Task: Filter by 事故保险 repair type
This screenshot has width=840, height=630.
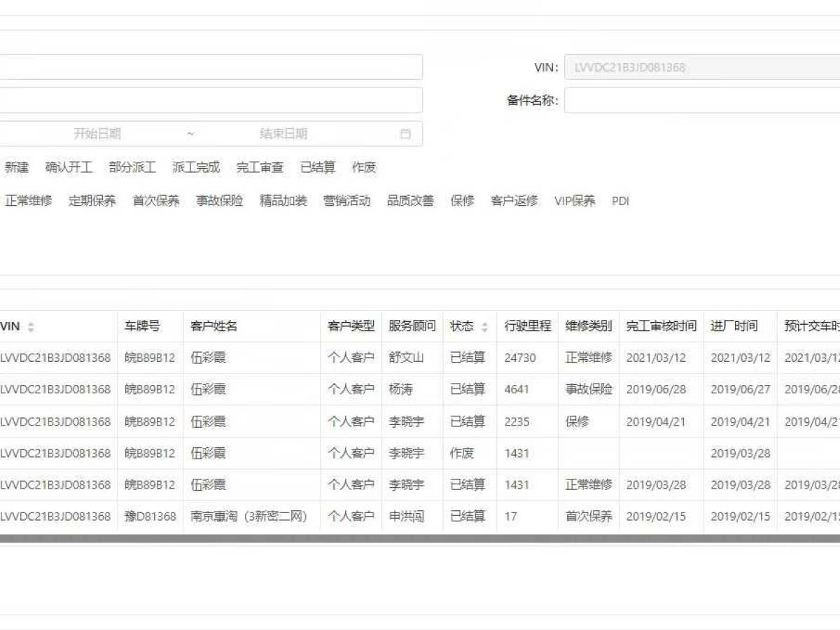Action: (220, 201)
